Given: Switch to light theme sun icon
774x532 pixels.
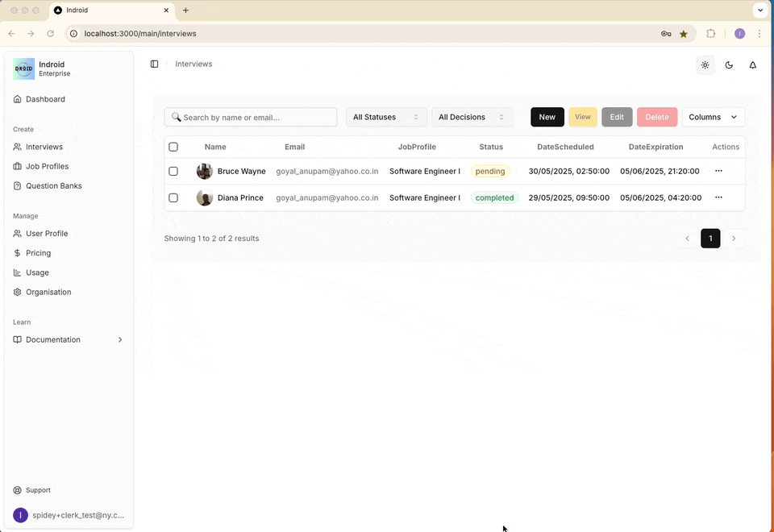Looking at the screenshot, I should tap(705, 65).
